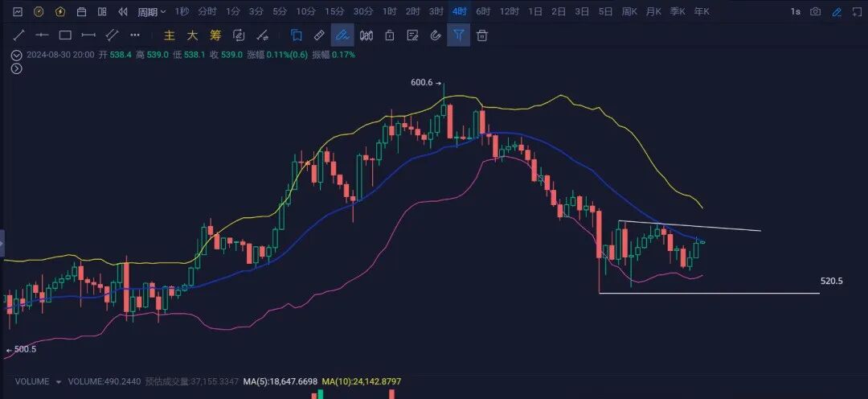Select the parallel channel drawing tool

tap(113, 35)
